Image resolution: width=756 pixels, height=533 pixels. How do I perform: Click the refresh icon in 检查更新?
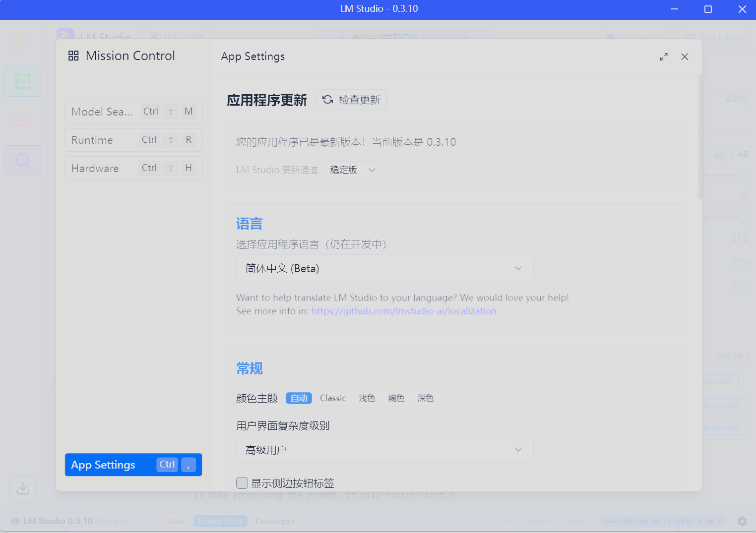point(327,100)
